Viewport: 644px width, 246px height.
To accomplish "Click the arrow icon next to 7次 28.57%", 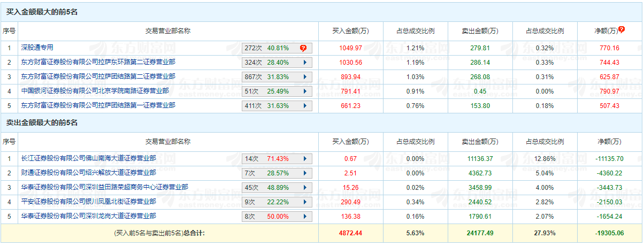I will 304,173.
